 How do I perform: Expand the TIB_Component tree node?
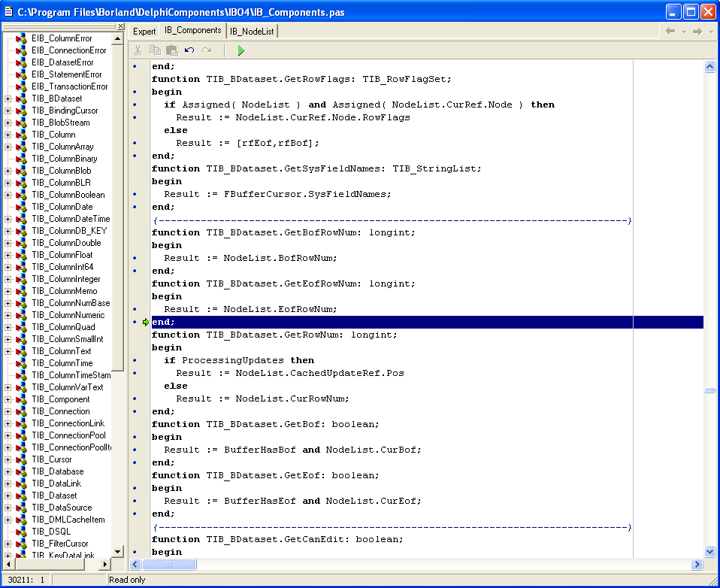8,399
